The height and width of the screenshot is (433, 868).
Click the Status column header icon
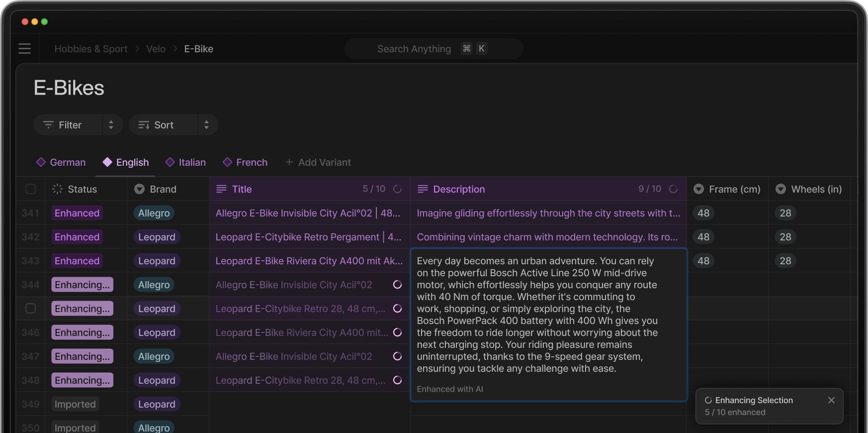tap(58, 189)
